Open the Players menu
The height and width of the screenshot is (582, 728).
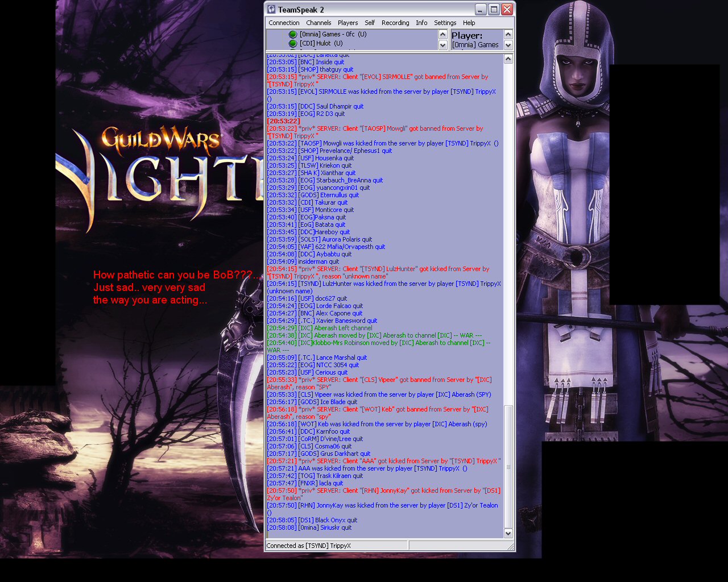point(348,23)
